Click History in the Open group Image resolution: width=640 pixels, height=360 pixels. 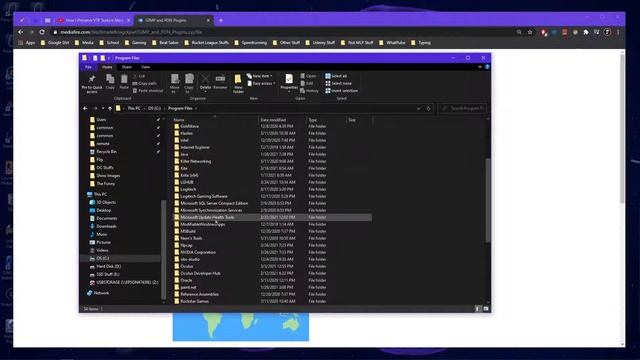point(309,91)
